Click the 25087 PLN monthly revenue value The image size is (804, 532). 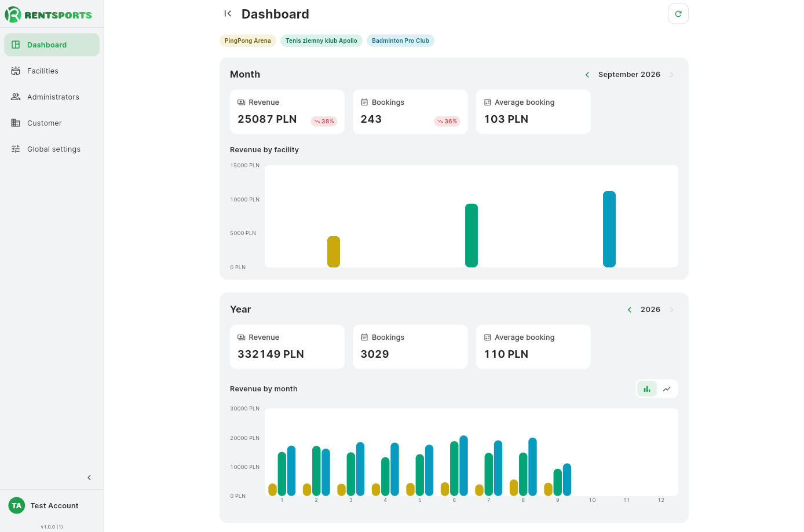tap(267, 119)
